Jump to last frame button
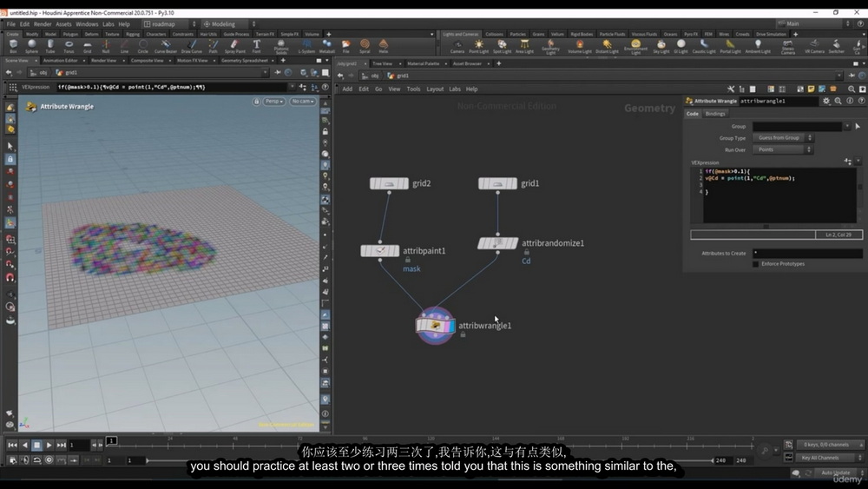This screenshot has width=868, height=489. click(62, 445)
